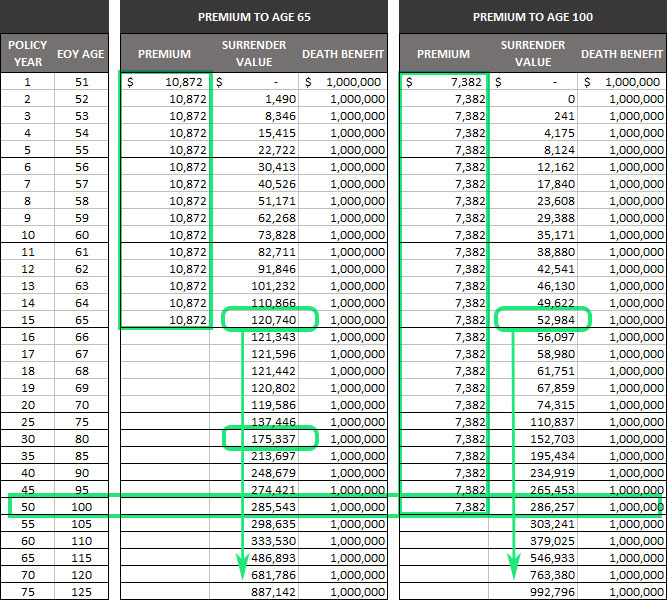Select EOY age 125 cell
This screenshot has width=667, height=600.
click(81, 591)
